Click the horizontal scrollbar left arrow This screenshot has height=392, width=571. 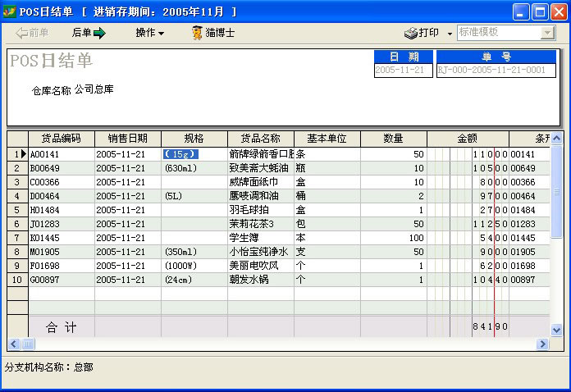tap(13, 344)
